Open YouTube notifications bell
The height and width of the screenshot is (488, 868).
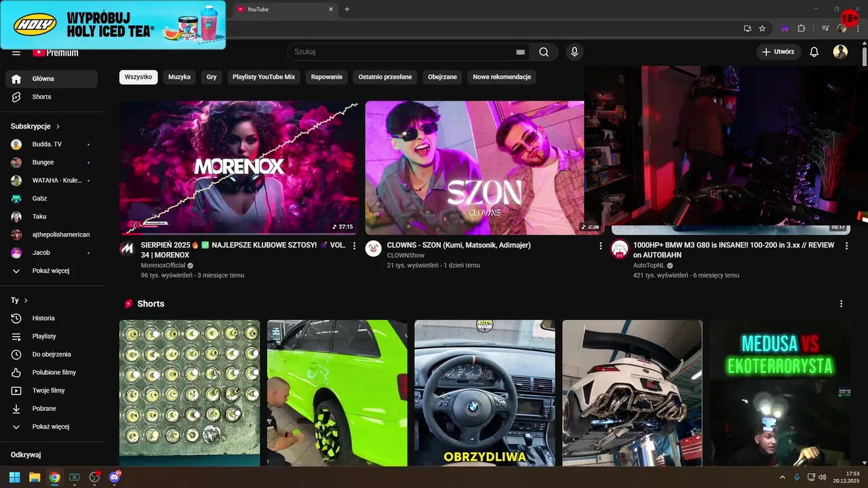coord(814,52)
